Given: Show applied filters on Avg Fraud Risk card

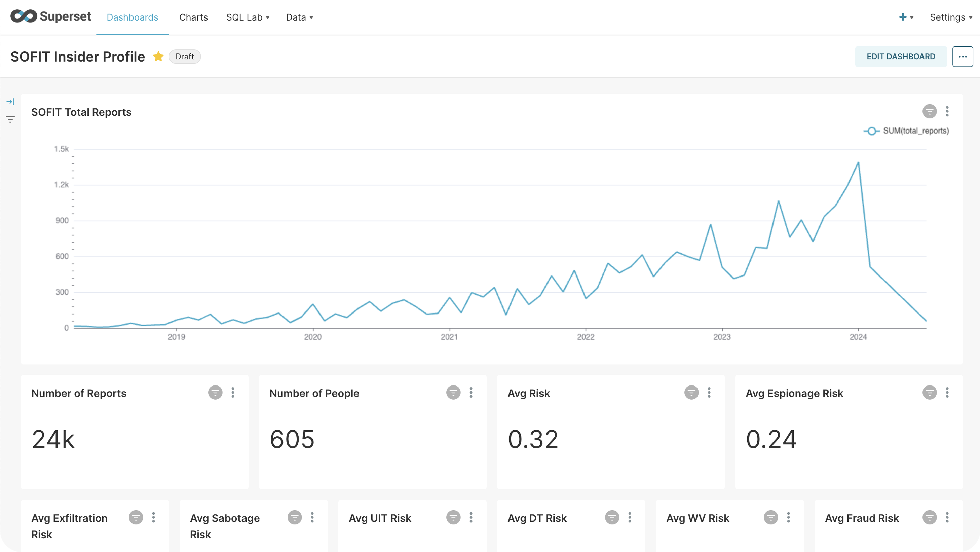Looking at the screenshot, I should click(x=930, y=517).
